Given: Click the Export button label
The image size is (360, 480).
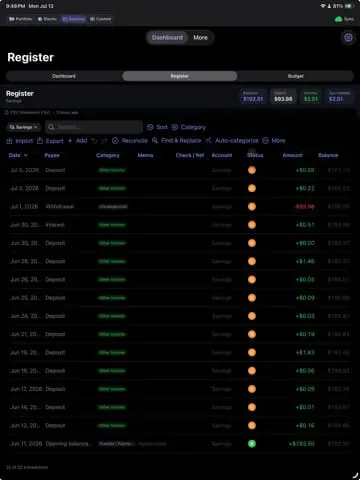Looking at the screenshot, I should 54,141.
